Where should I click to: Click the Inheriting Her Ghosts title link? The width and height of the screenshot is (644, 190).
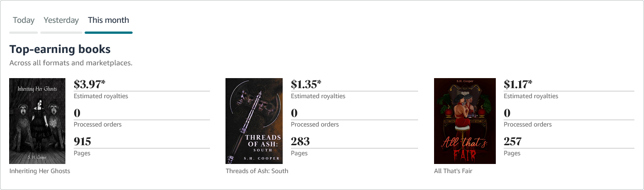[40, 171]
